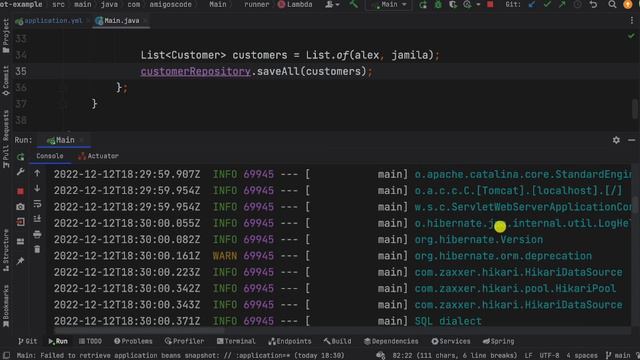
Task: Open the Actuator tab
Action: (98, 156)
